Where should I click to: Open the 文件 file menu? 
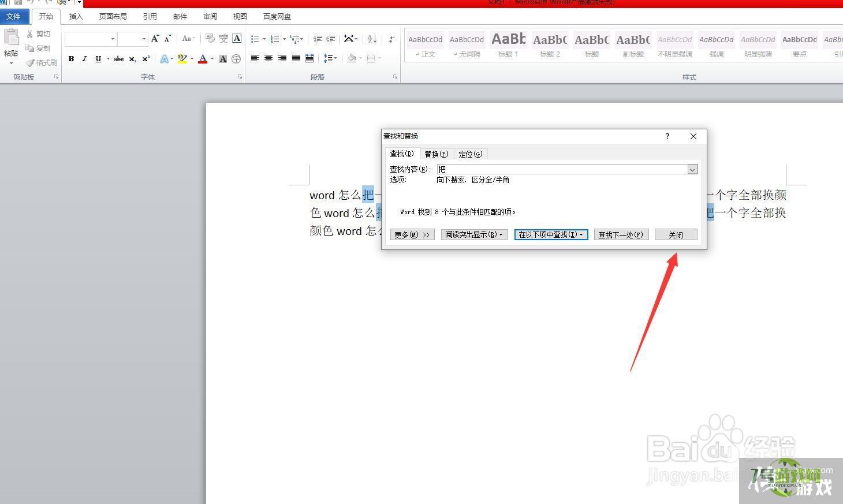click(13, 16)
